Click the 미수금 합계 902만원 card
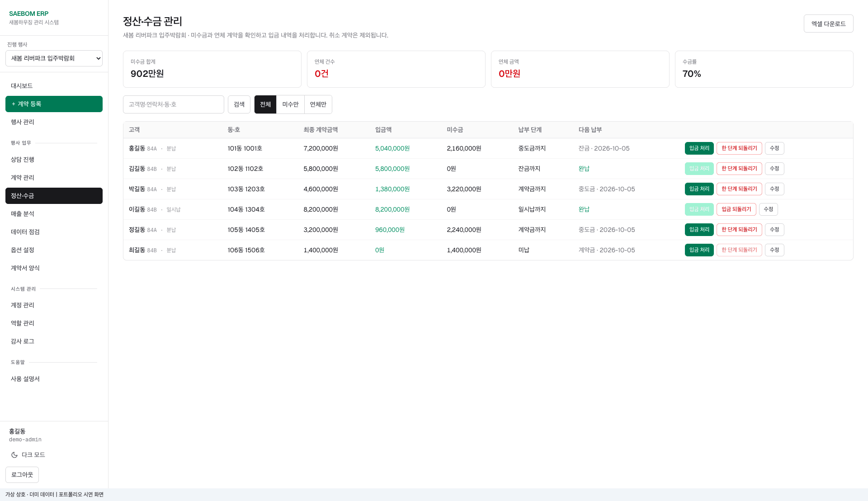The image size is (868, 501). coord(212,69)
